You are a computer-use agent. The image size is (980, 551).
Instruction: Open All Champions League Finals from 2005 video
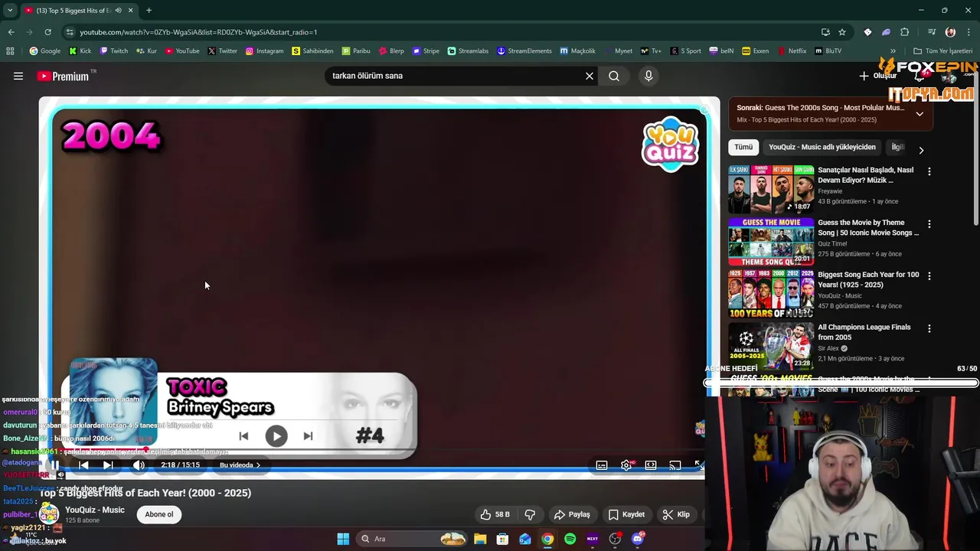click(x=771, y=346)
